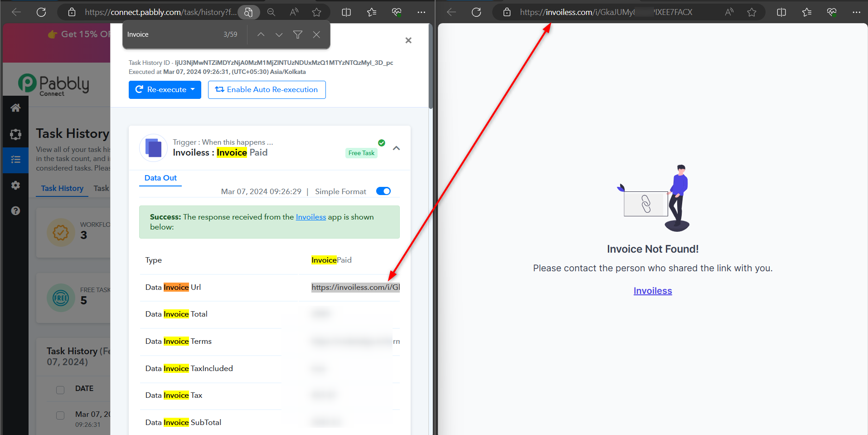Open Pabbly settings gear in sidebar

(15, 186)
